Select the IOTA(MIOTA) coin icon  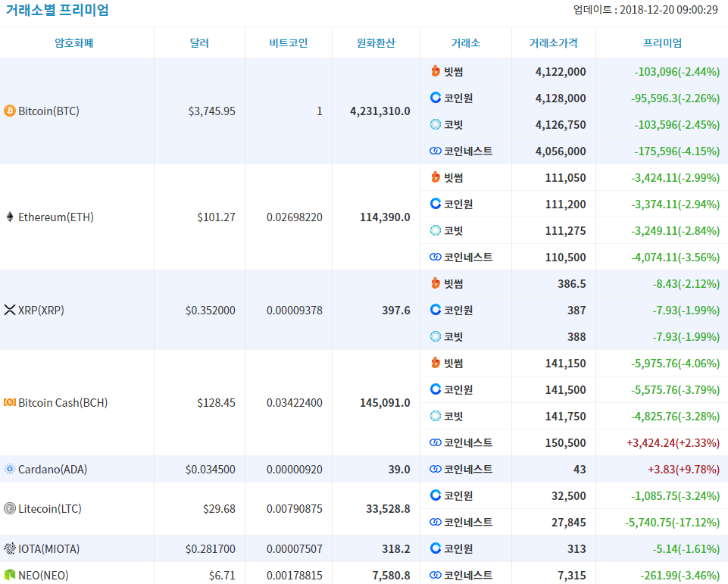coord(10,548)
